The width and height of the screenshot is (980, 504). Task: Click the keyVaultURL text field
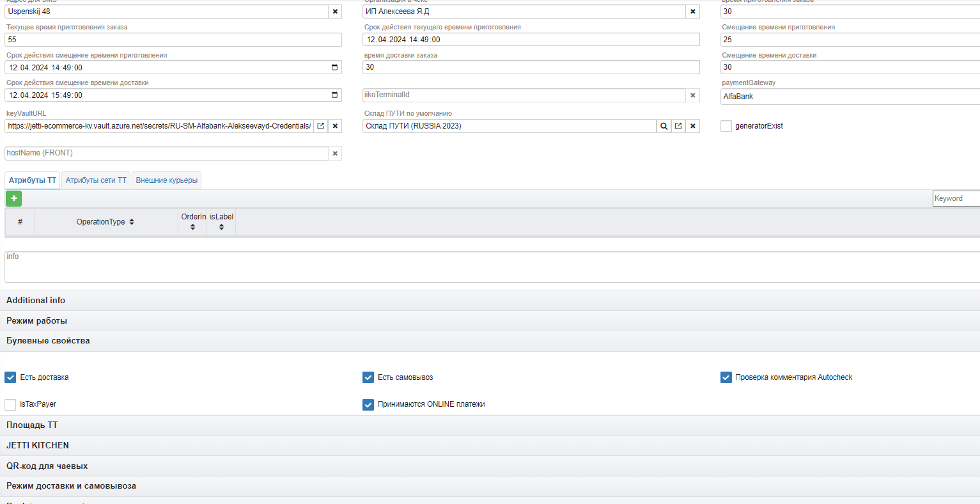coord(159,126)
